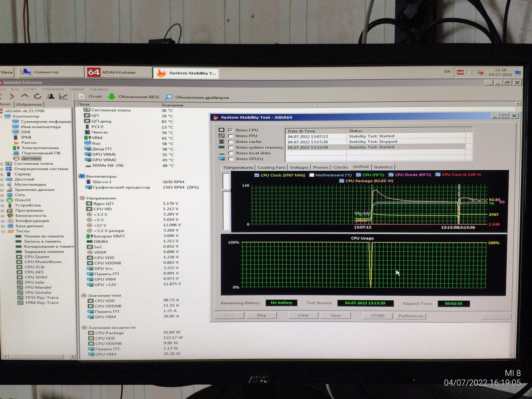The image size is (532, 399).
Task: Click the Up level arrow in AIDA64 toolbar
Action: (25, 96)
